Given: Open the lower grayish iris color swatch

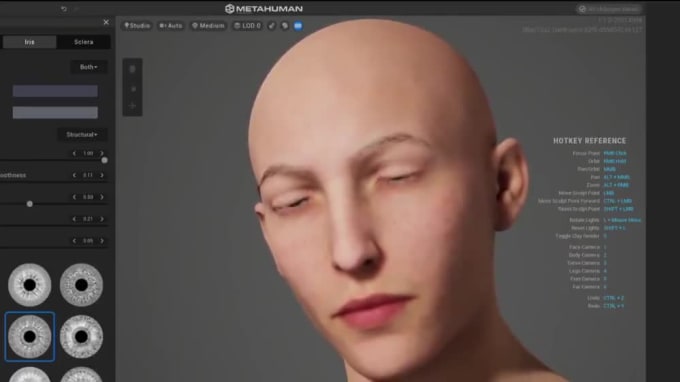Looking at the screenshot, I should pyautogui.click(x=55, y=113).
